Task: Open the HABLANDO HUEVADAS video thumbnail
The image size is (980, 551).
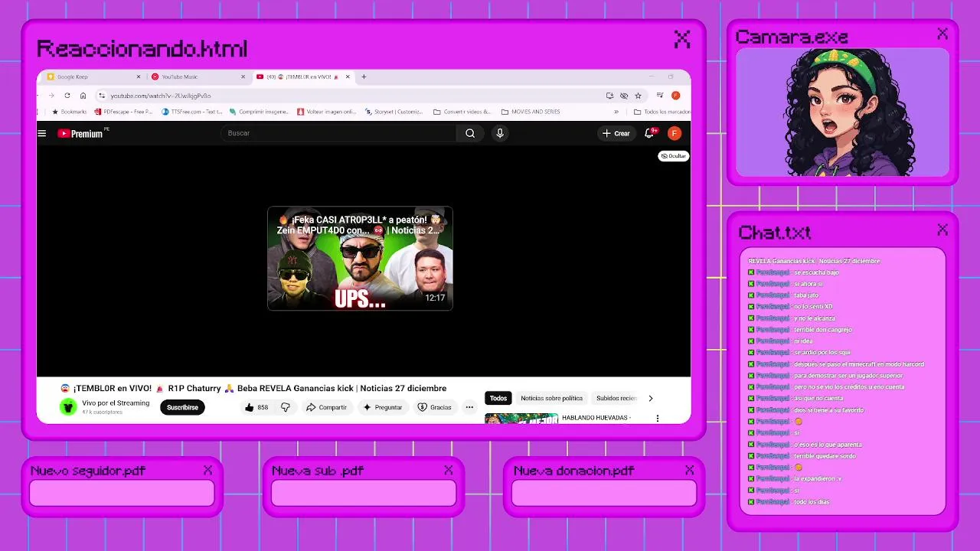Action: pos(521,419)
